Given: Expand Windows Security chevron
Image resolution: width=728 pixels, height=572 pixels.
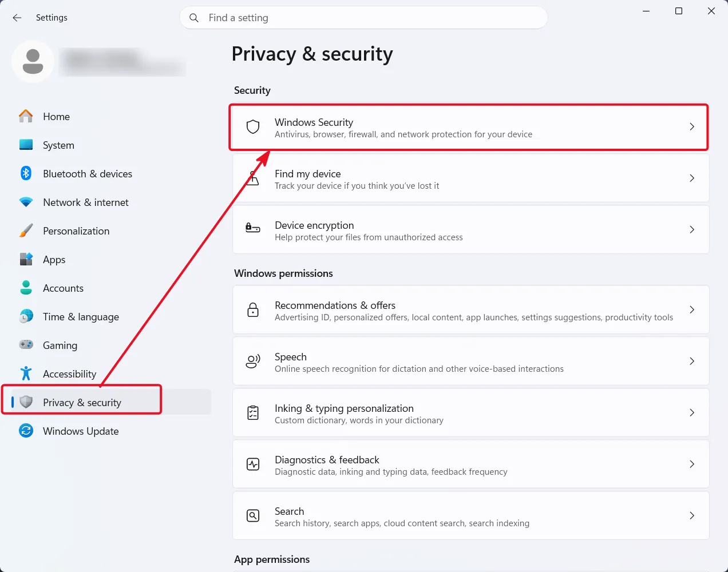Looking at the screenshot, I should tap(692, 126).
